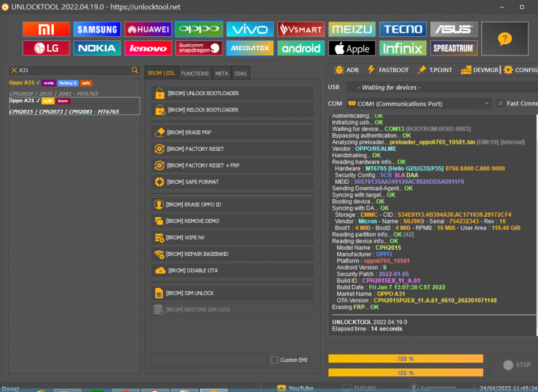538x392 pixels.
Task: Clear the A31 search with X icon
Action: tap(14, 70)
